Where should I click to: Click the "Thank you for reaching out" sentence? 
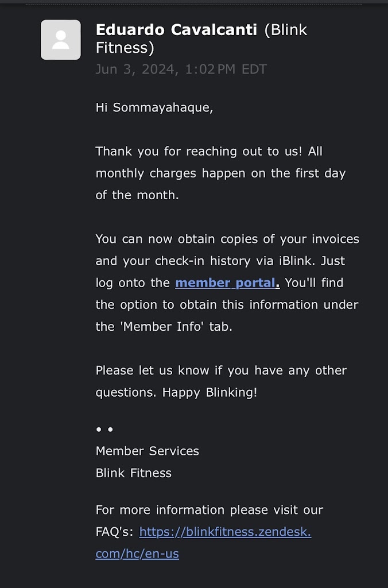(x=200, y=152)
